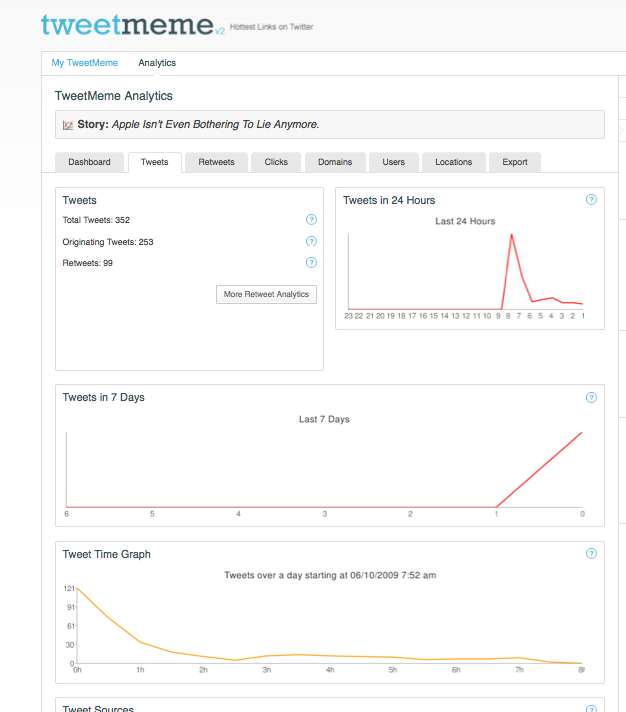Click help icon next to Total Tweets
This screenshot has height=712, width=626.
point(311,220)
